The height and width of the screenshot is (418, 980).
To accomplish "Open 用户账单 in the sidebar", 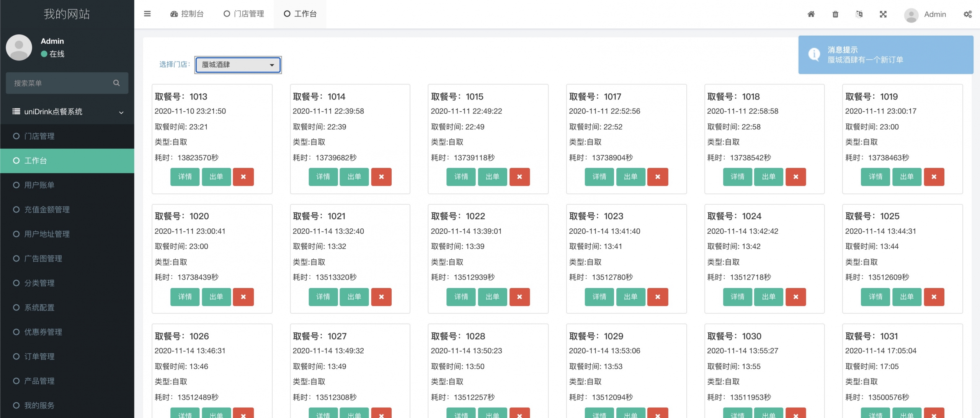I will 67,185.
